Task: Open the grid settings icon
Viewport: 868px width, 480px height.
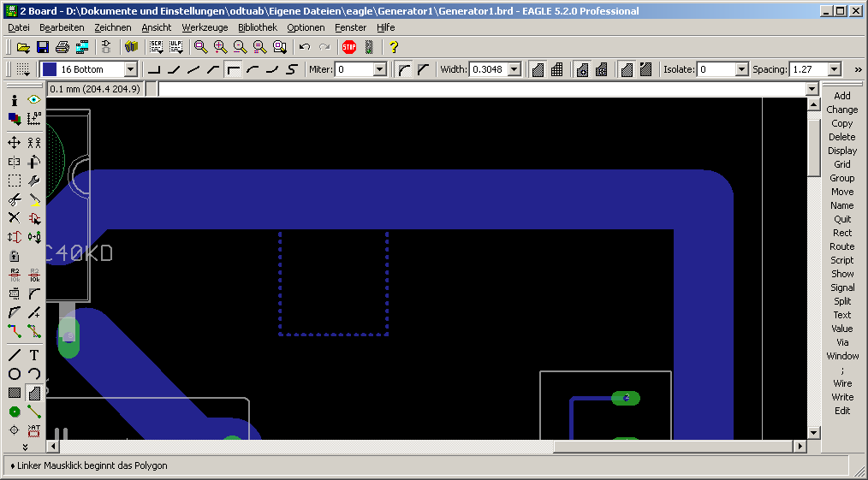Action: [x=23, y=69]
